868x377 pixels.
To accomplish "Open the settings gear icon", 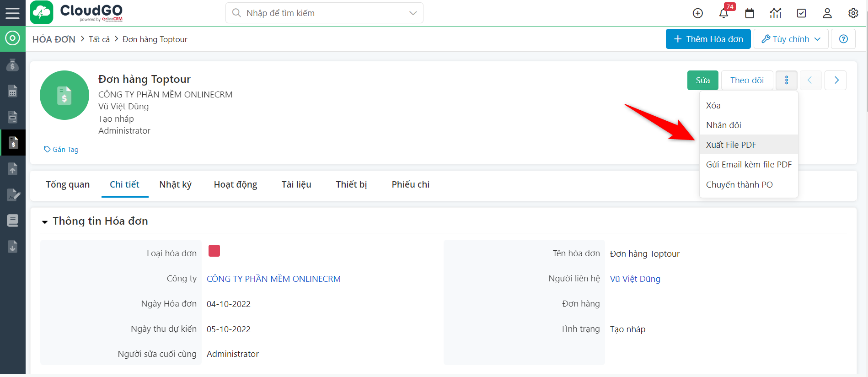I will tap(853, 13).
